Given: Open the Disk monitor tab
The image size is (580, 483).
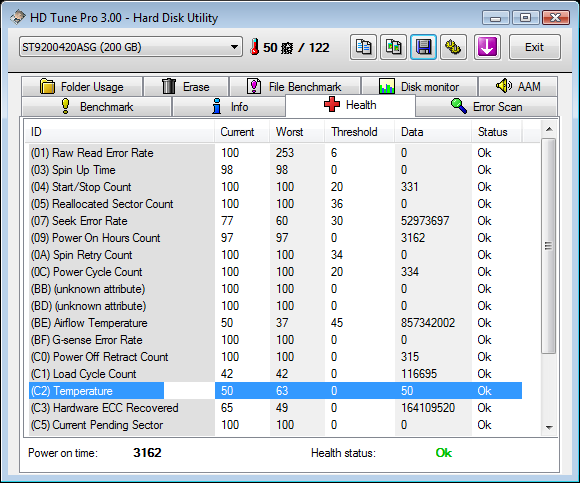Looking at the screenshot, I should click(x=419, y=87).
